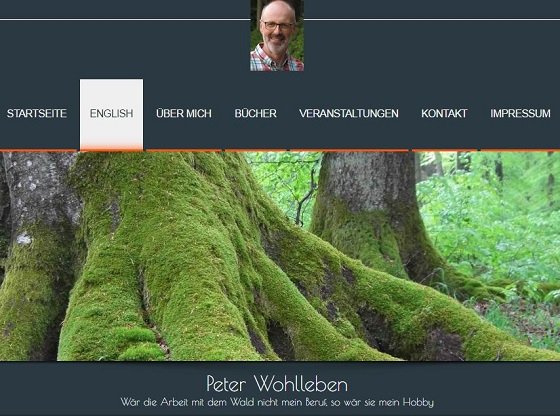Image resolution: width=560 pixels, height=416 pixels.
Task: Click the white line left of the portrait
Action: point(125,19)
